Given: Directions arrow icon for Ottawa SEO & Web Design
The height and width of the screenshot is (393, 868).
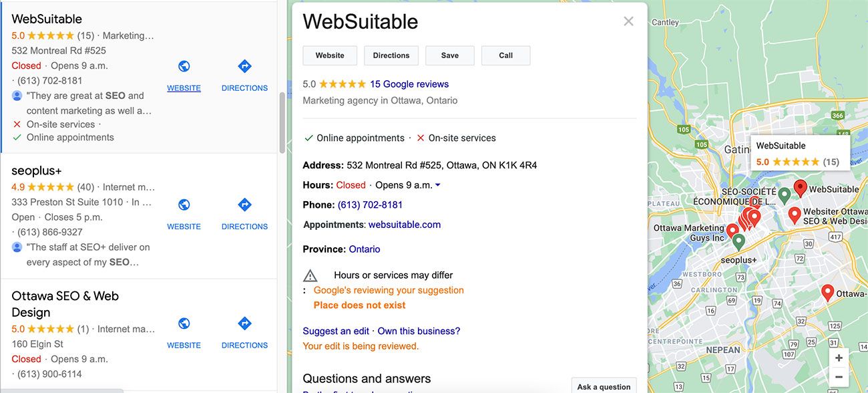Looking at the screenshot, I should [244, 323].
